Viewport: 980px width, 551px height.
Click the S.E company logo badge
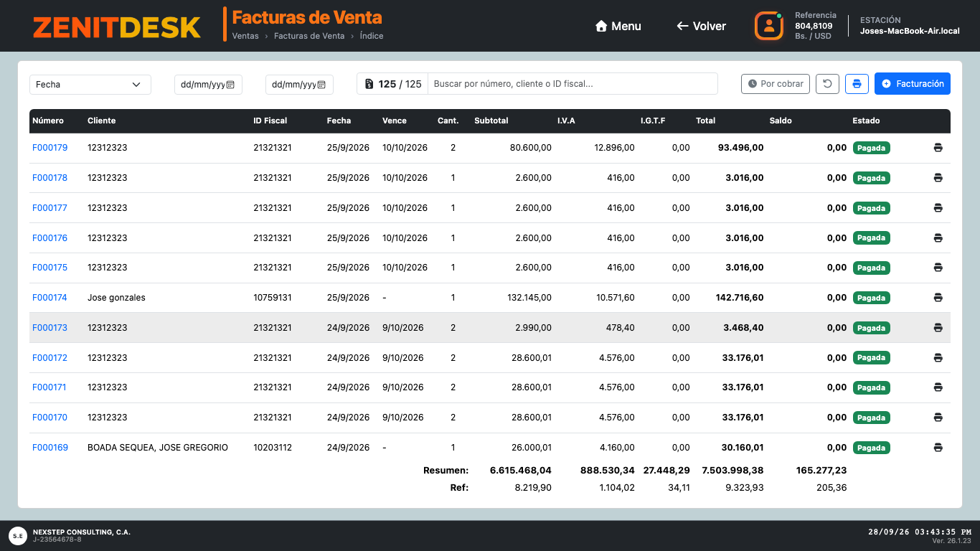(x=17, y=535)
